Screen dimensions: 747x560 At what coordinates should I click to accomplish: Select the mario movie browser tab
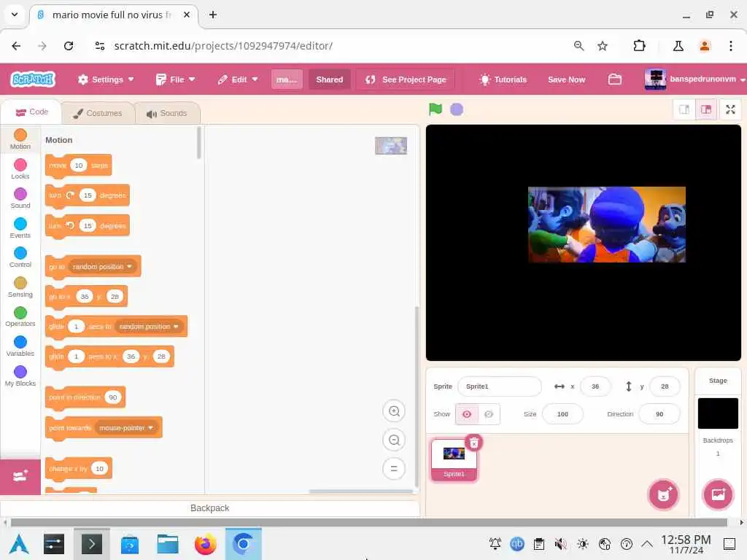coord(112,15)
